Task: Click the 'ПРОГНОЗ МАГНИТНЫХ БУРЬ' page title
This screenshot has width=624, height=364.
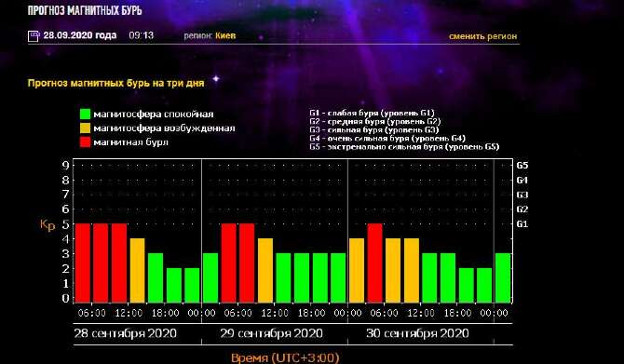Action: pos(85,10)
